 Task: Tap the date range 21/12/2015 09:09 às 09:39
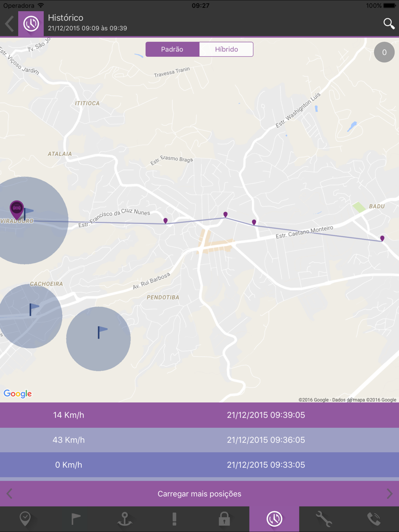87,28
